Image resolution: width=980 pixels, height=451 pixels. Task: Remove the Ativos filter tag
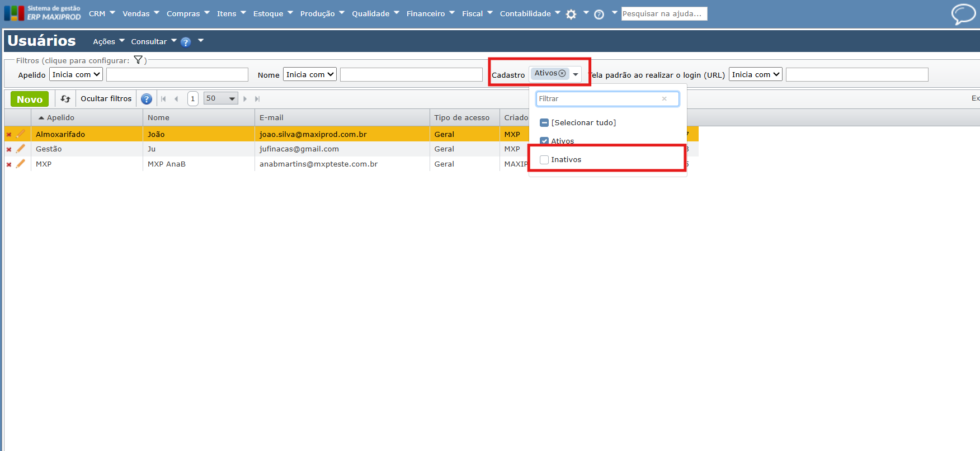tap(562, 73)
